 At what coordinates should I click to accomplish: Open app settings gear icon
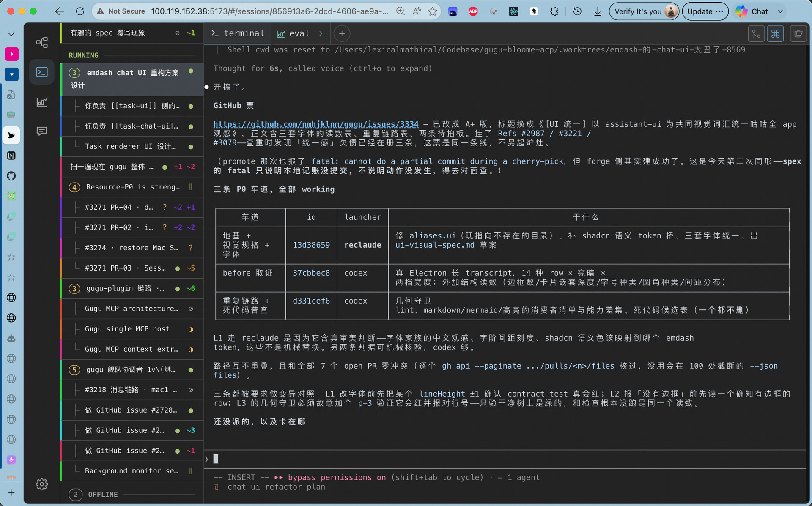point(42,484)
